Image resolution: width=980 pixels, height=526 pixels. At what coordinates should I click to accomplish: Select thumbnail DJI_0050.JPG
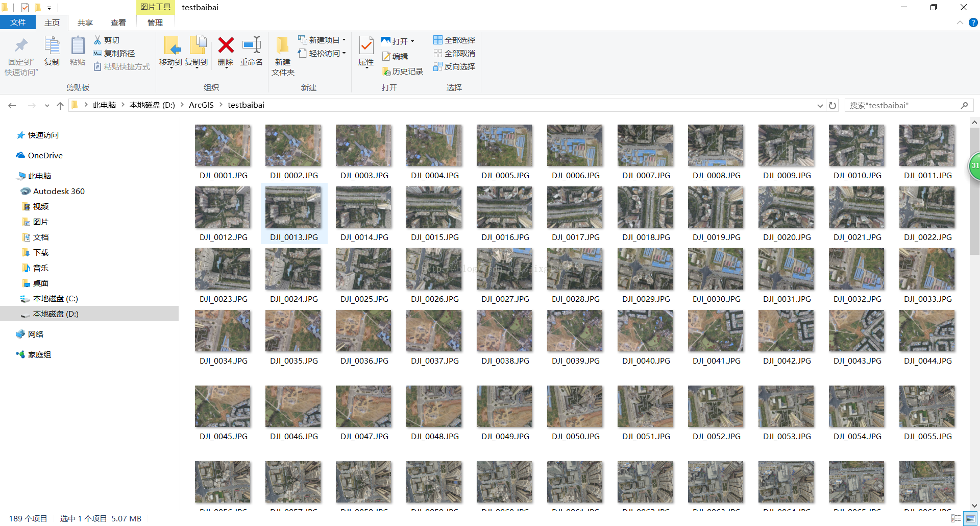(x=575, y=413)
